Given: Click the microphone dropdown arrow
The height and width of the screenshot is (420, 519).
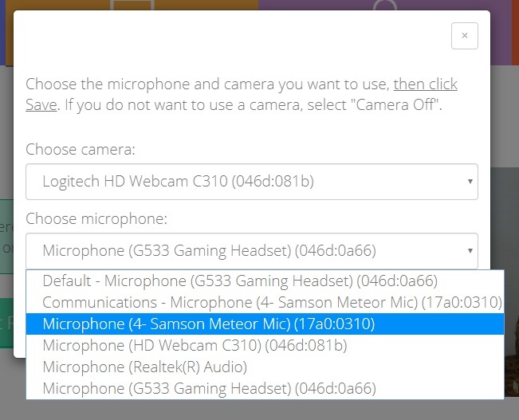Looking at the screenshot, I should [470, 250].
